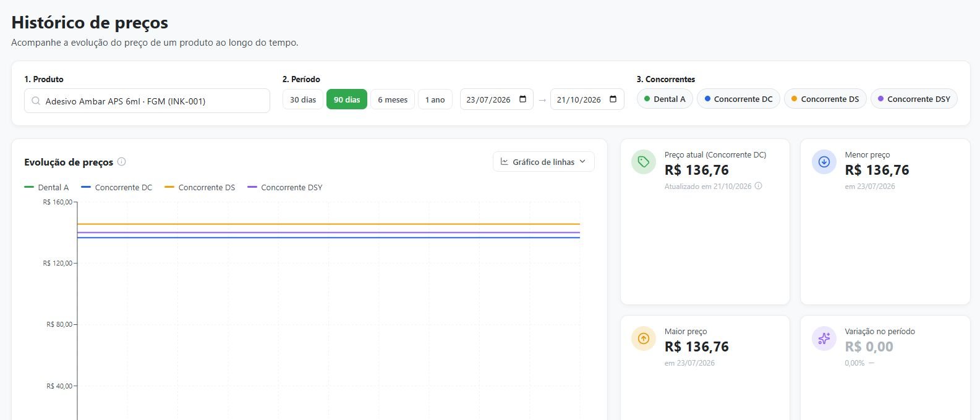Click info icon beside Atualizado em 21/10/2026
This screenshot has height=420, width=980.
(x=759, y=186)
